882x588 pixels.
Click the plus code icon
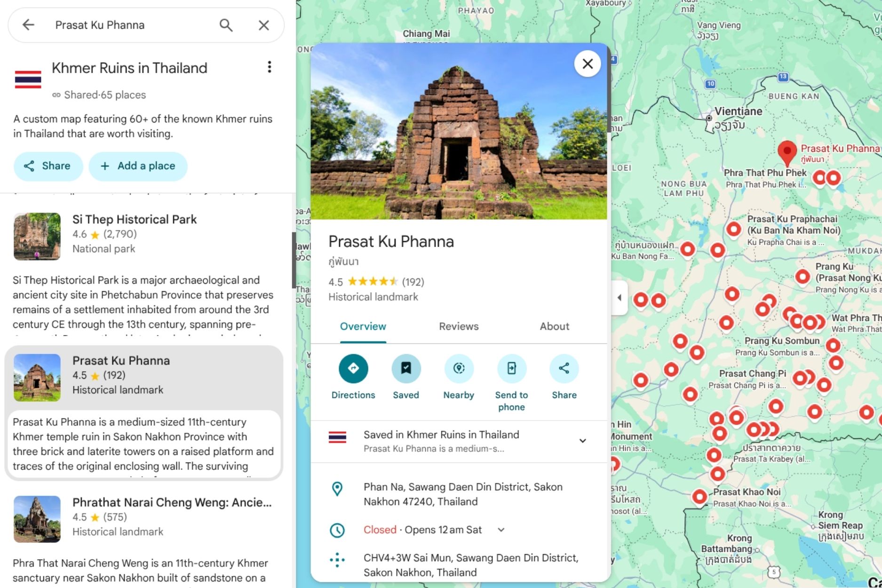pos(337,560)
